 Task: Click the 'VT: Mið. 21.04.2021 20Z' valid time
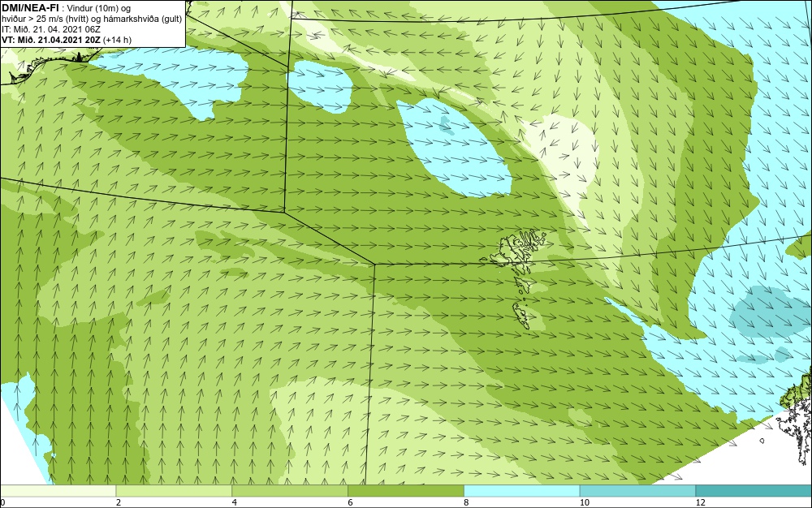[x=51, y=40]
